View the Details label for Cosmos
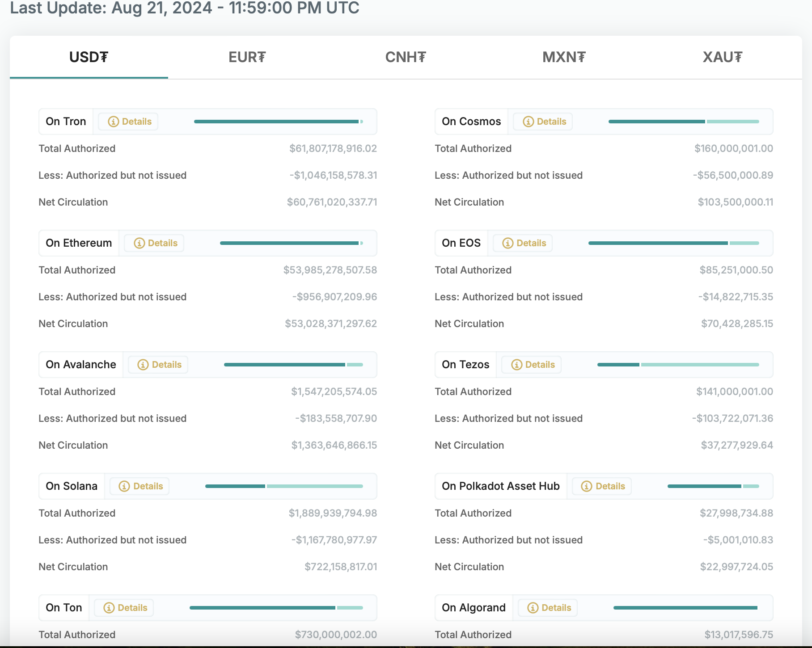The width and height of the screenshot is (812, 648). pos(552,122)
